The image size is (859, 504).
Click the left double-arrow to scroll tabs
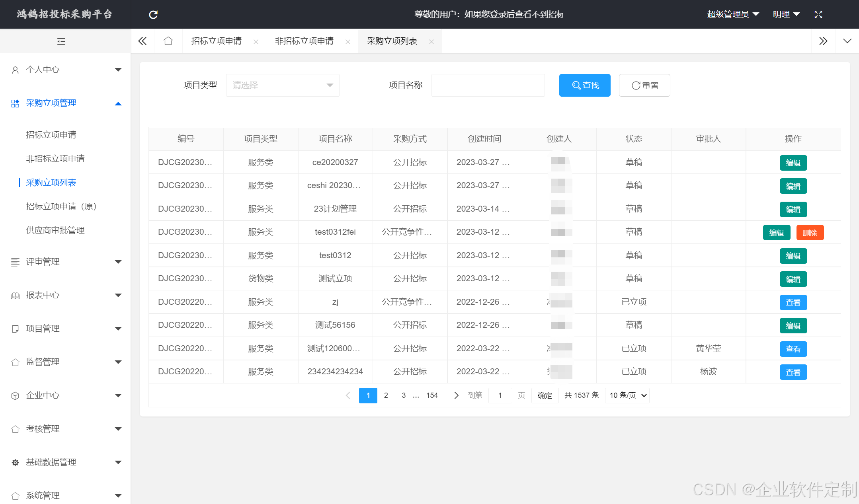pyautogui.click(x=142, y=41)
